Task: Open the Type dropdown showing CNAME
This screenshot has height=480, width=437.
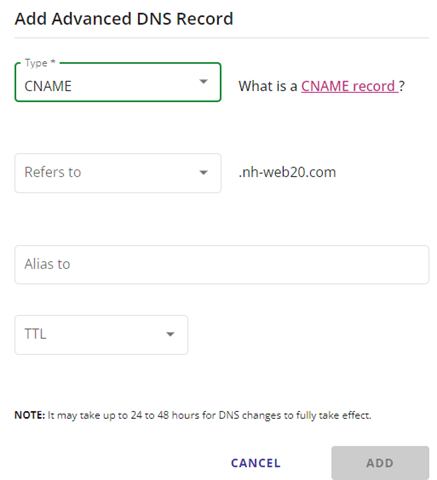Action: (118, 82)
